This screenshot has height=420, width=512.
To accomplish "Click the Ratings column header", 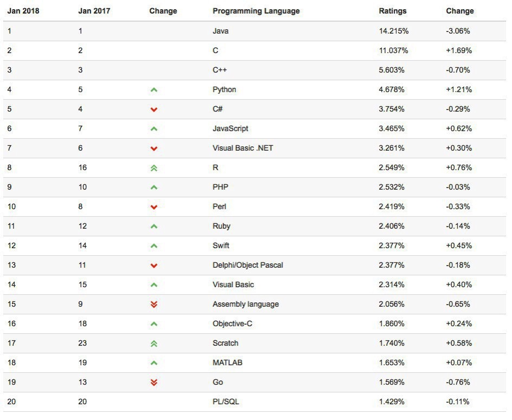I will [x=393, y=11].
